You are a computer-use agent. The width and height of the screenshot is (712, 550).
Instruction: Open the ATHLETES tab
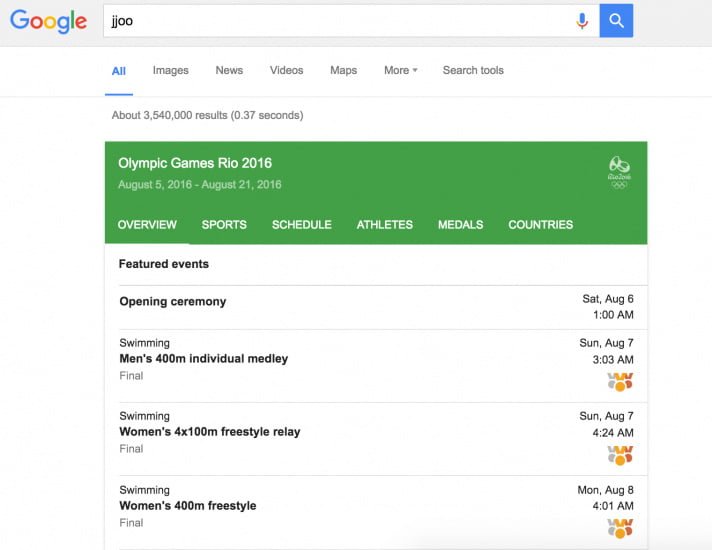[385, 225]
